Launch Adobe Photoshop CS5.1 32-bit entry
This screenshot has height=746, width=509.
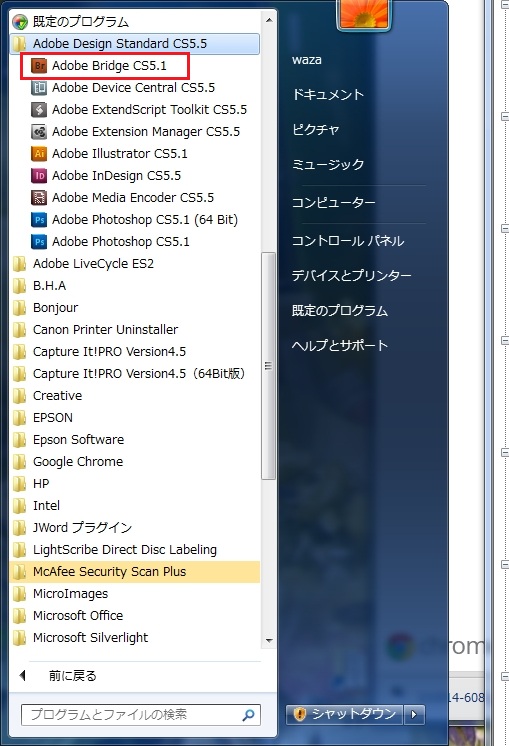click(120, 242)
